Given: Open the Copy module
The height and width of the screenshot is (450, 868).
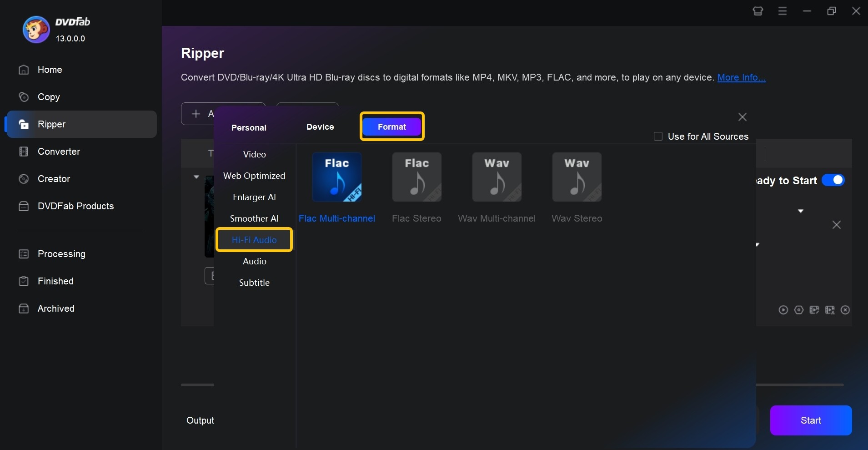Looking at the screenshot, I should click(49, 97).
